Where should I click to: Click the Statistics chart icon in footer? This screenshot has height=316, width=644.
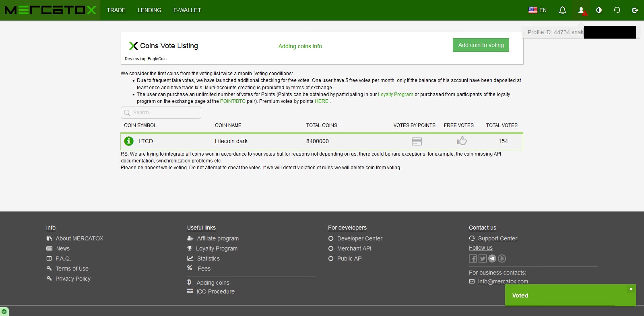coord(190,259)
